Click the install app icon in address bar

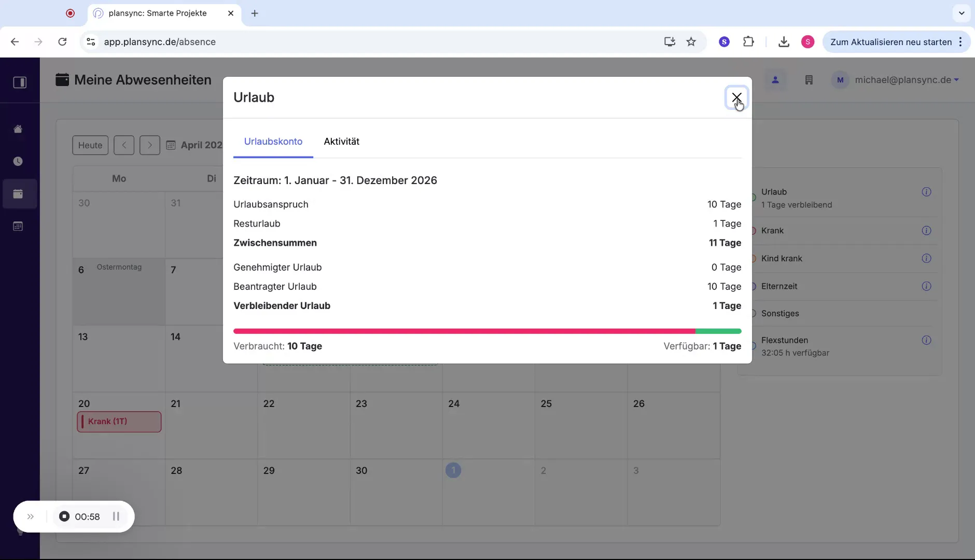click(x=670, y=42)
